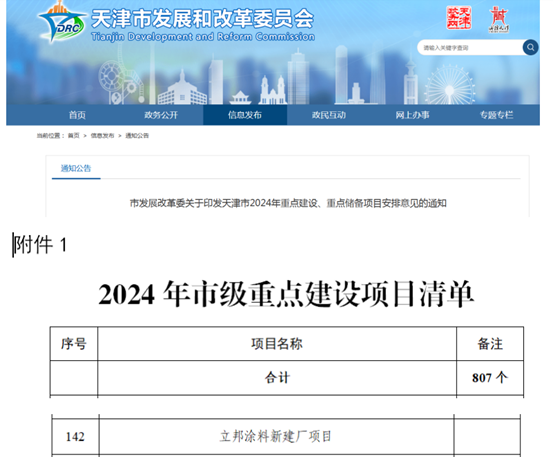Focus the keyword search input field
553x457 pixels.
point(470,48)
